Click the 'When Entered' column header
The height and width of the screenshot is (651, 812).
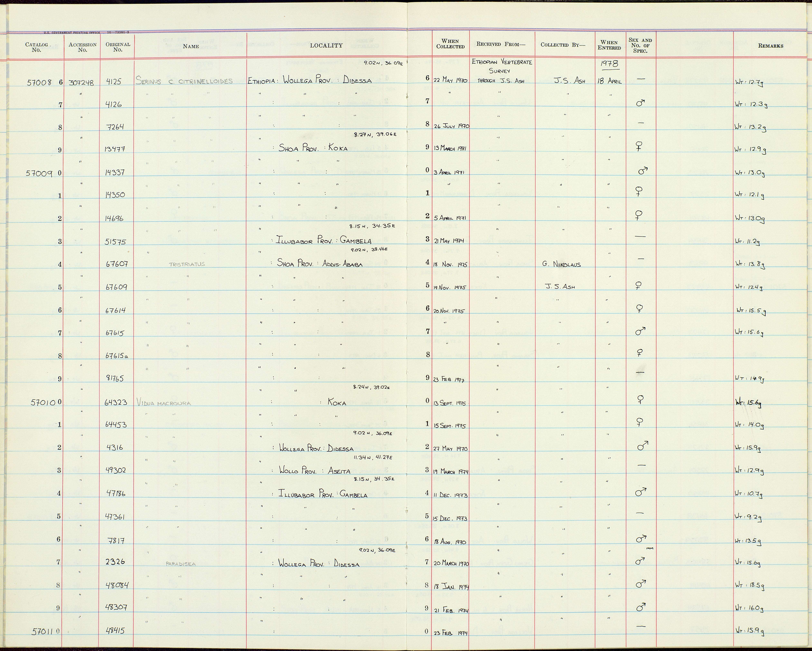[609, 45]
